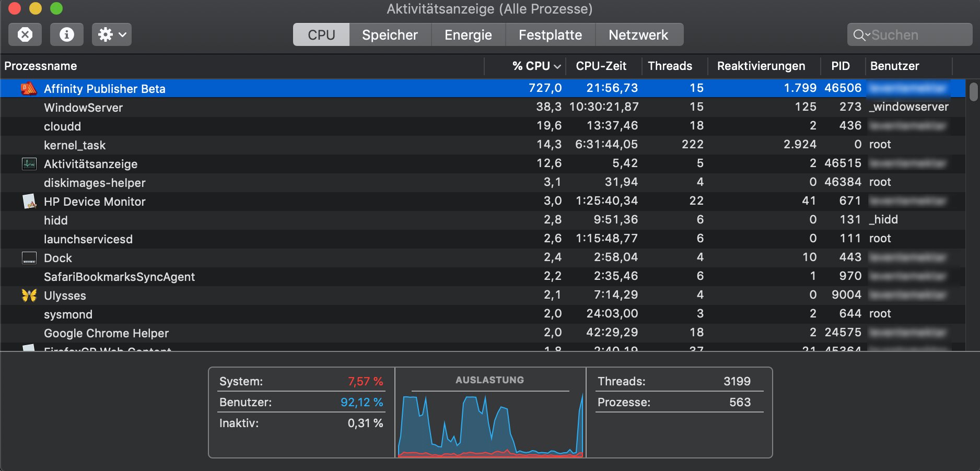Click the green zoom window button
Screen dimensions: 980x471
pos(56,8)
